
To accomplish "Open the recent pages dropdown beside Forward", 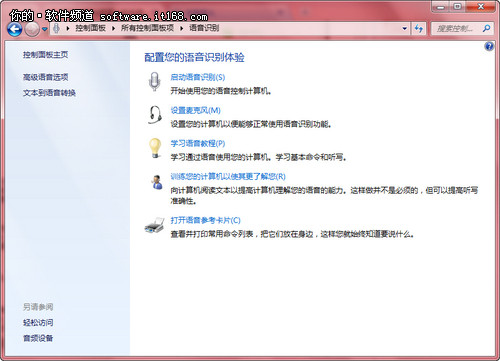I will tap(45, 29).
